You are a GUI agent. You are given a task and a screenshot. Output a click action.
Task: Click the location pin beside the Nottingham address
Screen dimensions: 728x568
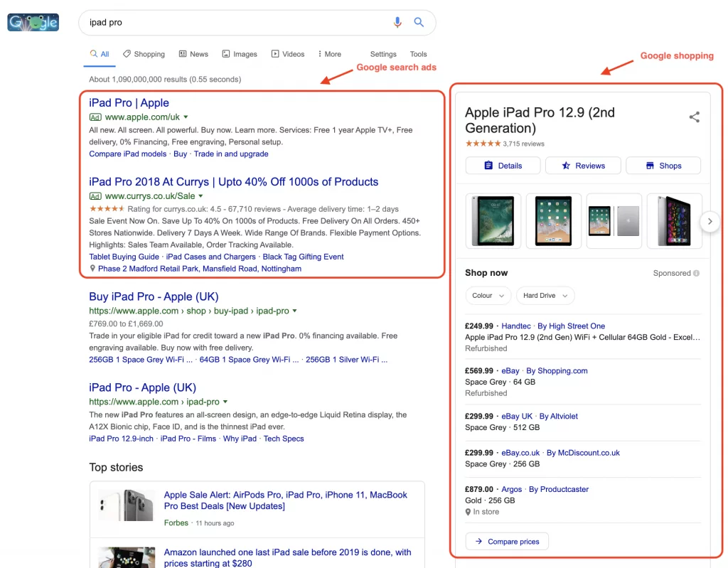93,269
